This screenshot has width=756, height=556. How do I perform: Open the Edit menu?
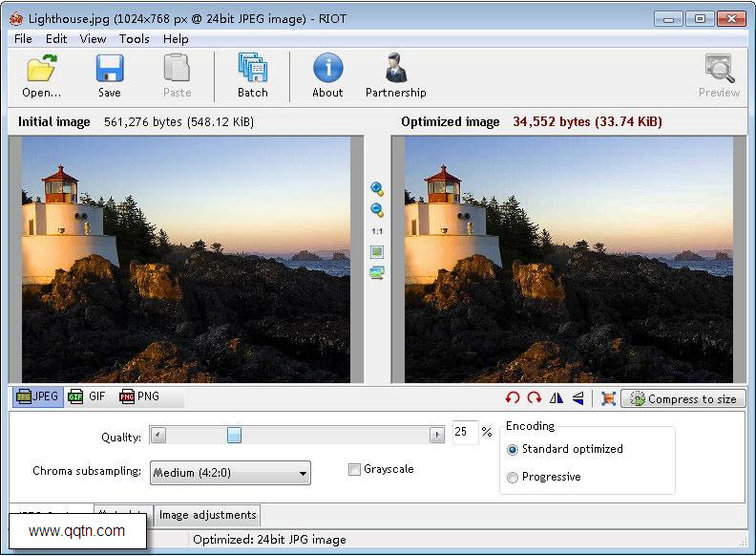(x=56, y=38)
